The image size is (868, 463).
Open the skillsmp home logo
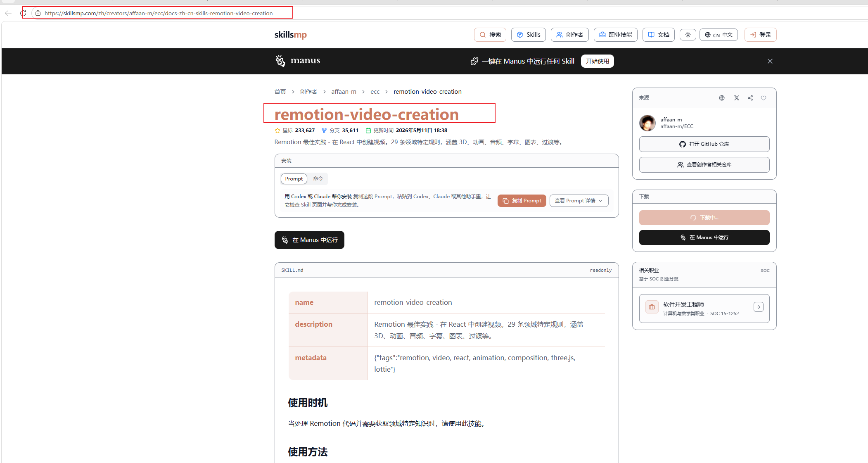tap(291, 35)
